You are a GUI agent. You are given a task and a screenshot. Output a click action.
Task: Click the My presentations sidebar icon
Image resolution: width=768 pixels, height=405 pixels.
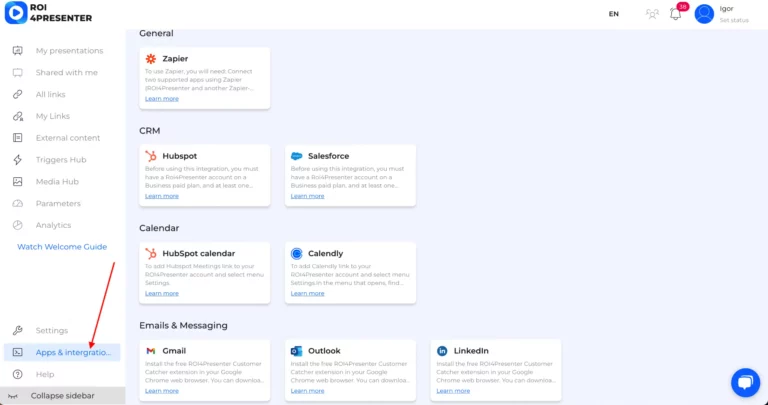point(18,50)
